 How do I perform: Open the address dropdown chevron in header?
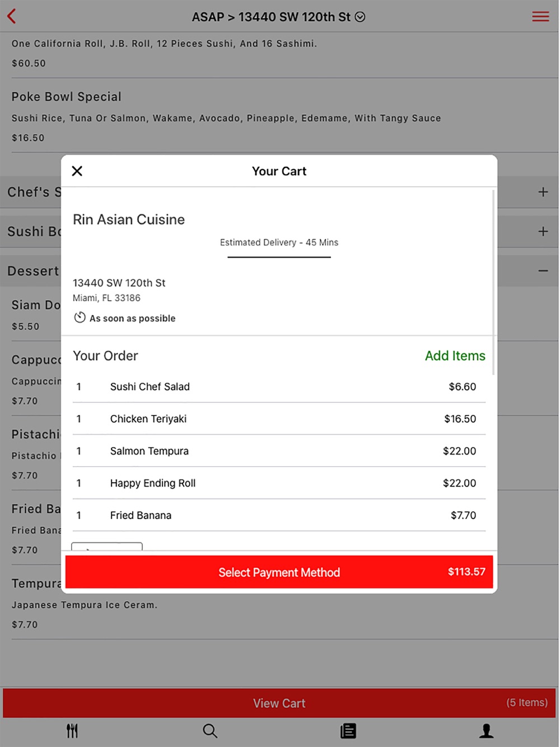(360, 17)
